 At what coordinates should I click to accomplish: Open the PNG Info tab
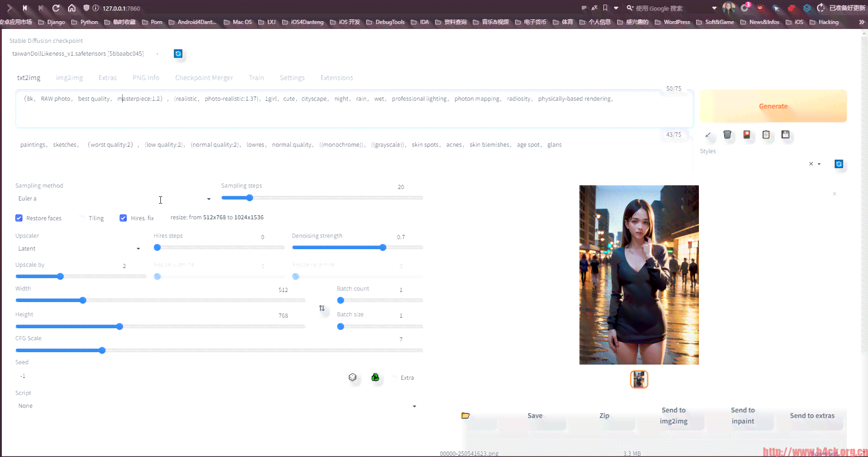[146, 78]
